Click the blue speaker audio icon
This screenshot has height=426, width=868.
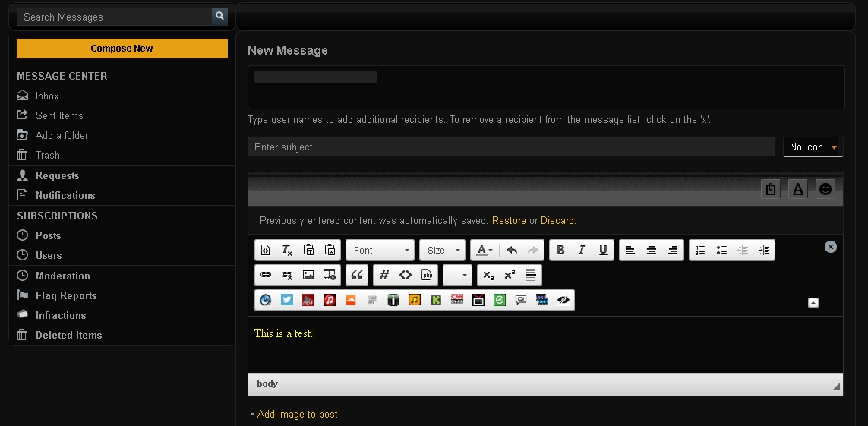pos(266,300)
